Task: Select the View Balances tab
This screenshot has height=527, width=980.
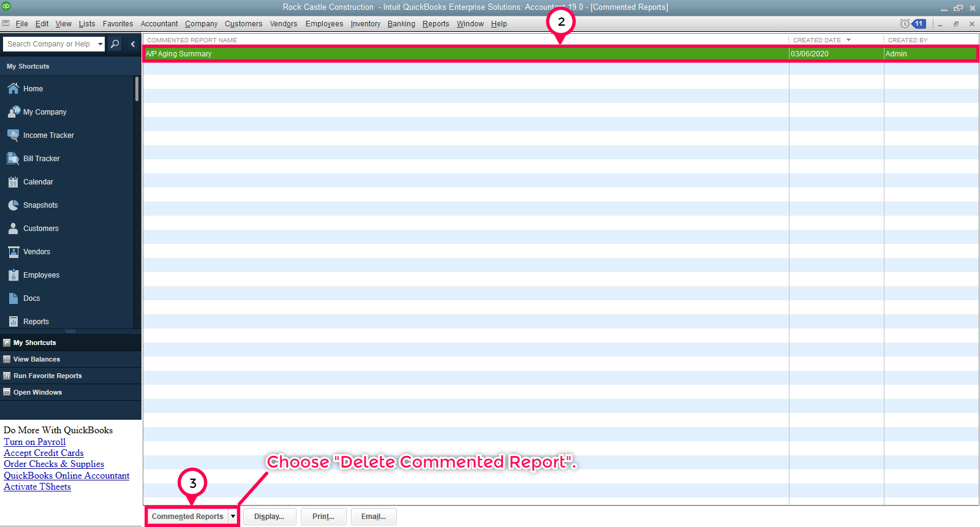Action: [70, 360]
